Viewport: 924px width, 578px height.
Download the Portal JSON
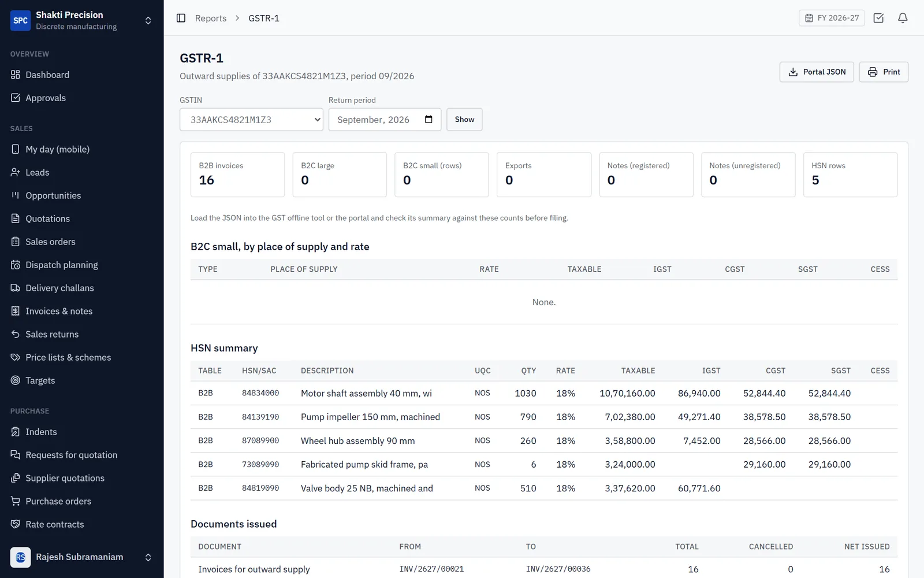coord(817,72)
